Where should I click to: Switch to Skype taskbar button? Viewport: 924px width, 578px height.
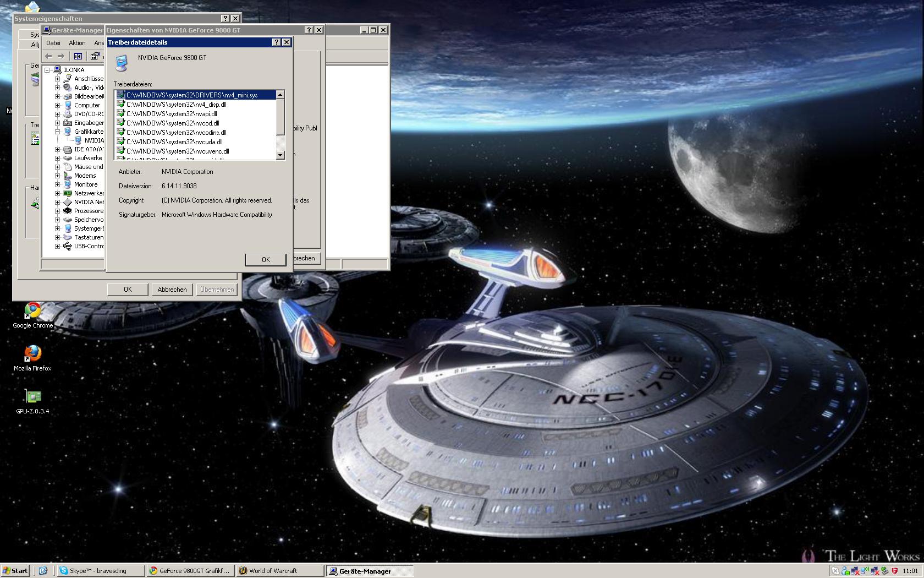(101, 571)
